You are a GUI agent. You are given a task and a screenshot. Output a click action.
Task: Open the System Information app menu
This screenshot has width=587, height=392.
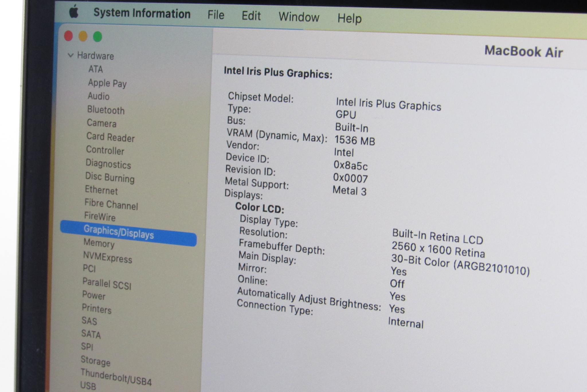click(142, 13)
